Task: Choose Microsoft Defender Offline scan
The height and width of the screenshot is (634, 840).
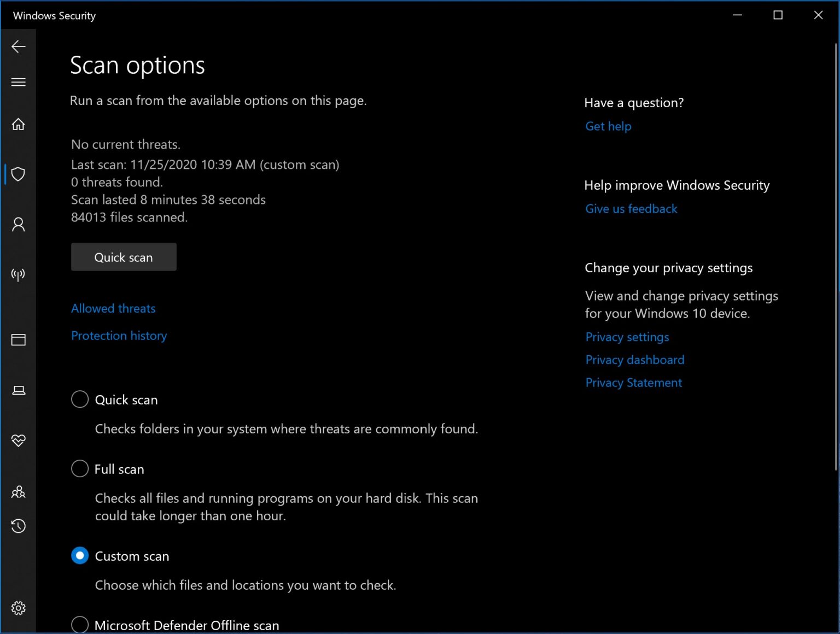Action: (79, 624)
